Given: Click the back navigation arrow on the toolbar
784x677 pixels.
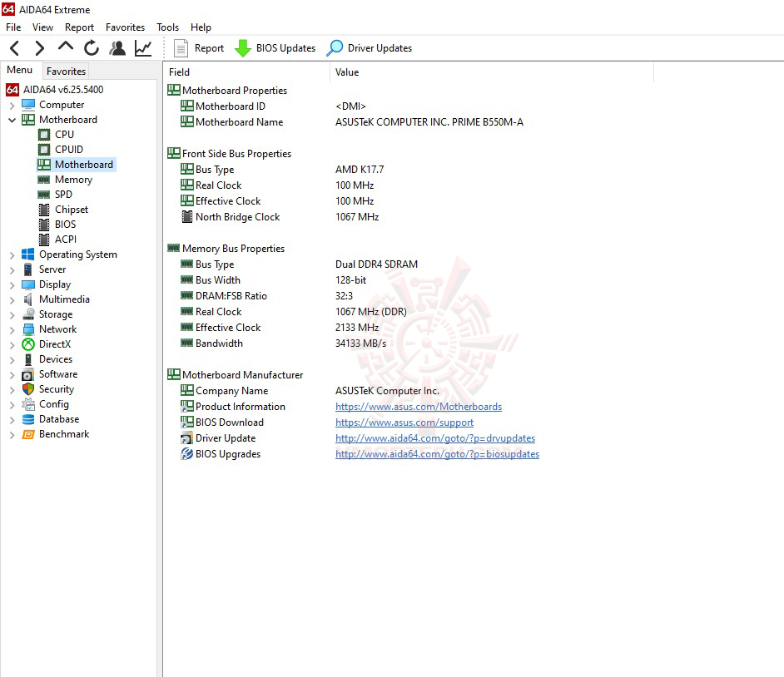Looking at the screenshot, I should pos(13,47).
